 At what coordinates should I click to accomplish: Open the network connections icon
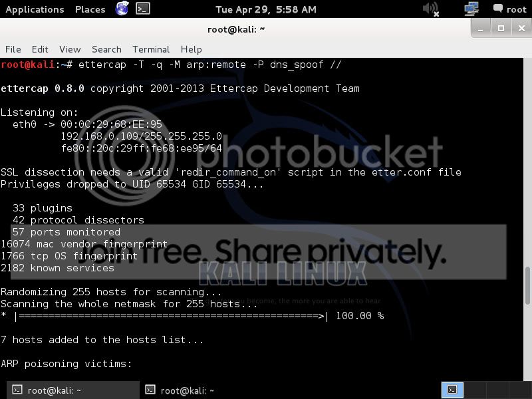click(x=471, y=9)
